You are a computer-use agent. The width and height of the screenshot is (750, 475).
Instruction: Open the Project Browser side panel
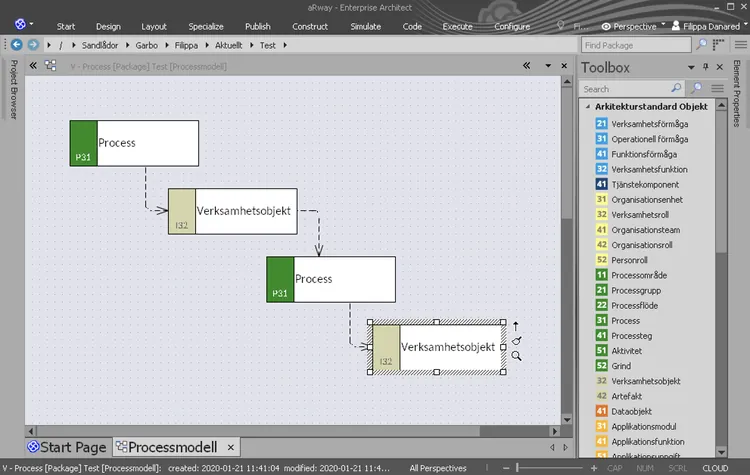click(x=13, y=92)
